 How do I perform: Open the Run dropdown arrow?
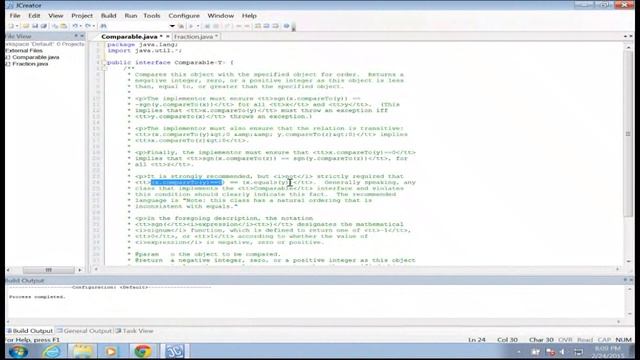pyautogui.click(x=198, y=26)
